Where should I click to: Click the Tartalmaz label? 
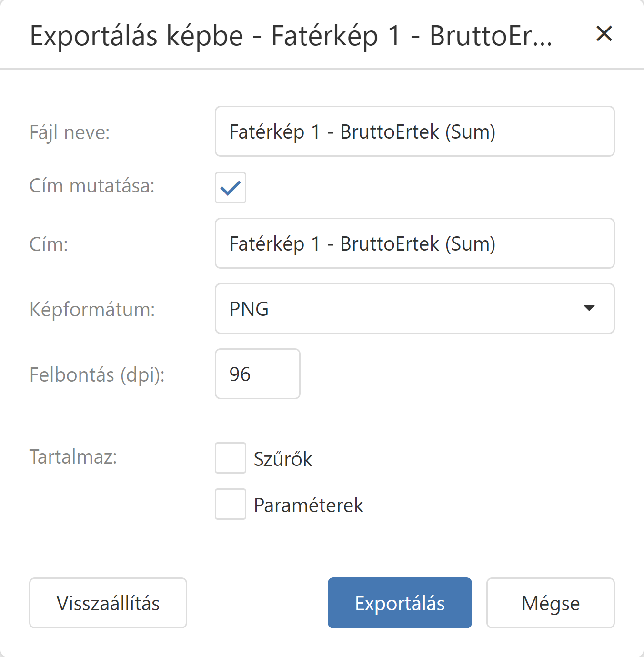[73, 457]
